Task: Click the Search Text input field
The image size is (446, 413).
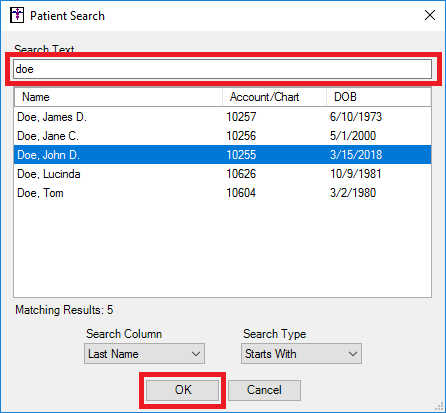Action: [222, 69]
